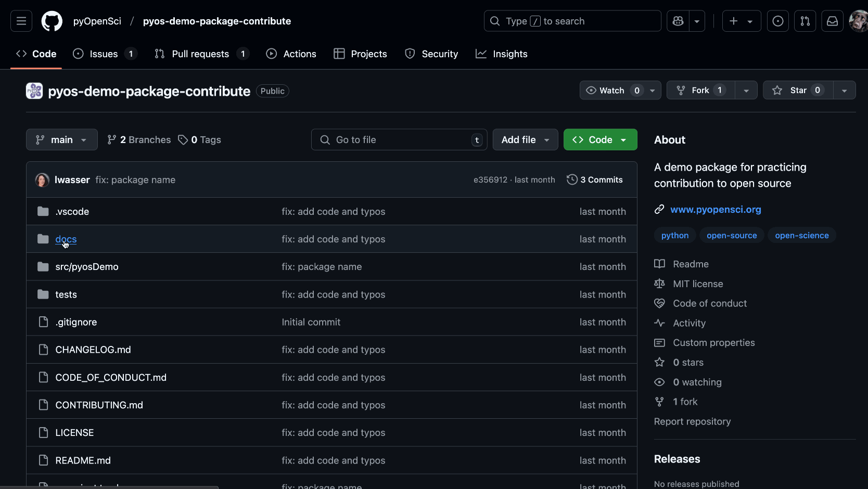
Task: Click lwasser's avatar in commit row
Action: 42,180
